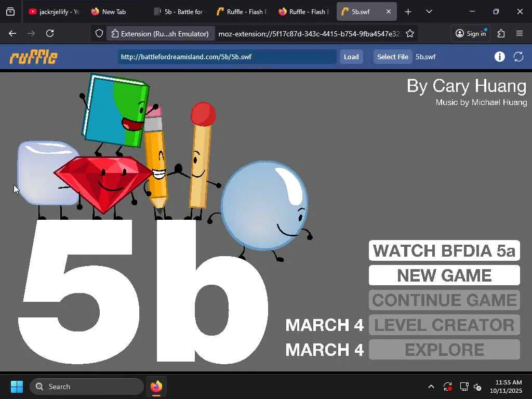Open the clock and date panel
Viewport: 532px width, 399px height.
506,387
